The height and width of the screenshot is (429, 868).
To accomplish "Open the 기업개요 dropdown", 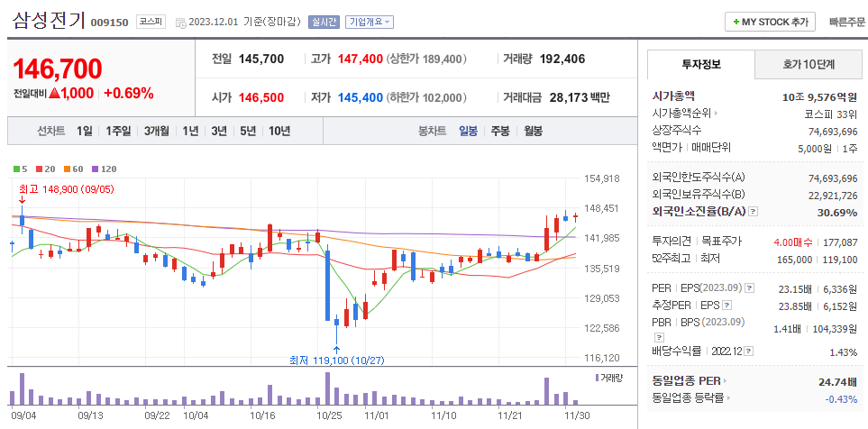I will pos(370,23).
